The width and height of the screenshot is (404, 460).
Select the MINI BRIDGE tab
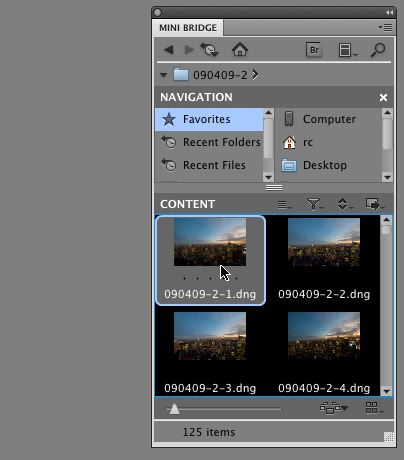188,28
